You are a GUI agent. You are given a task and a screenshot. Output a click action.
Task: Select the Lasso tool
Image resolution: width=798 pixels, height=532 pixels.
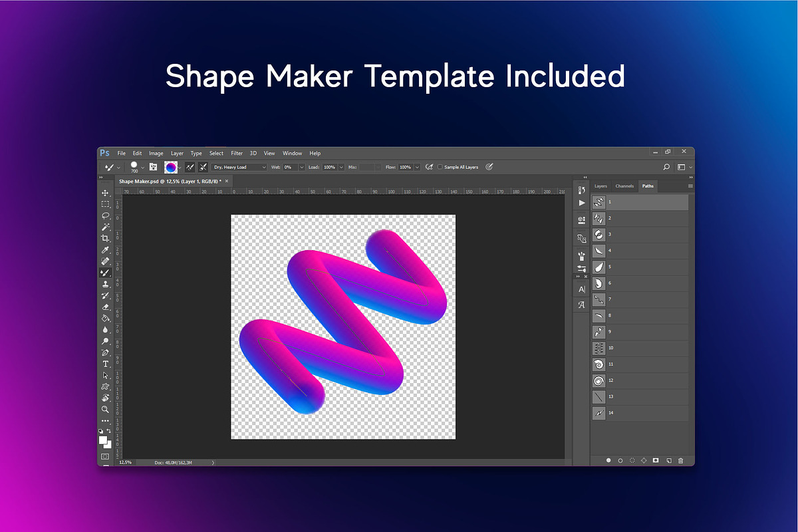pos(105,215)
